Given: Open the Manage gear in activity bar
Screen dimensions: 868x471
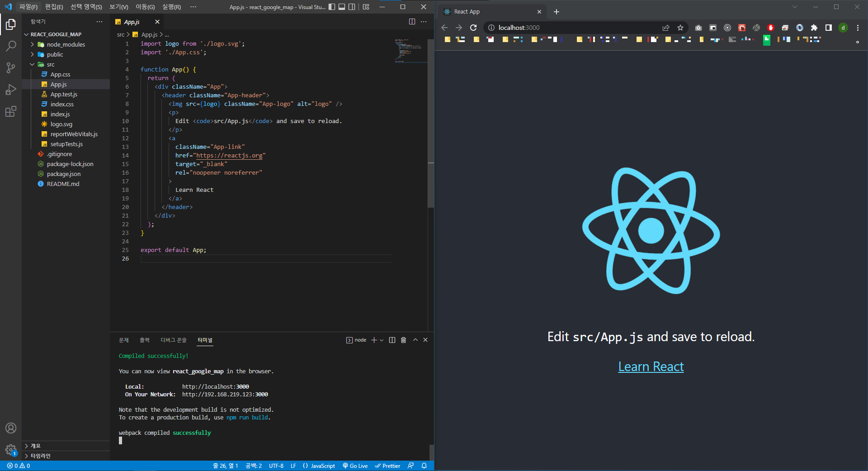Looking at the screenshot, I should [x=11, y=449].
